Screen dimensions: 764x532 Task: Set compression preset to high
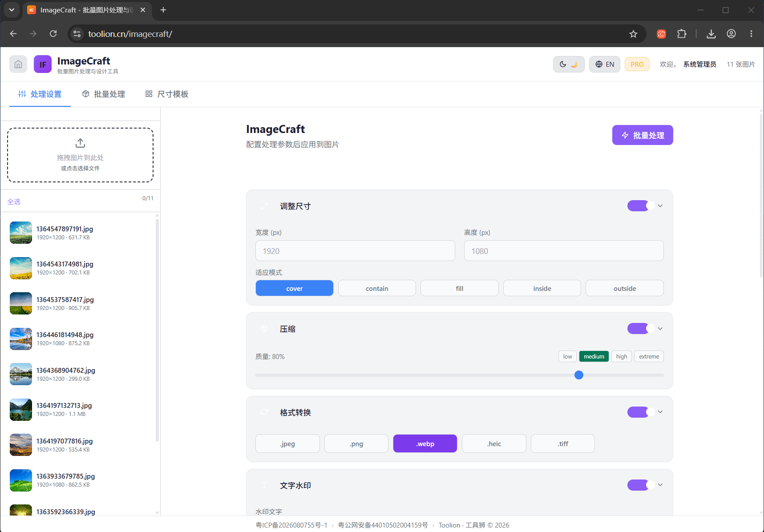point(622,356)
